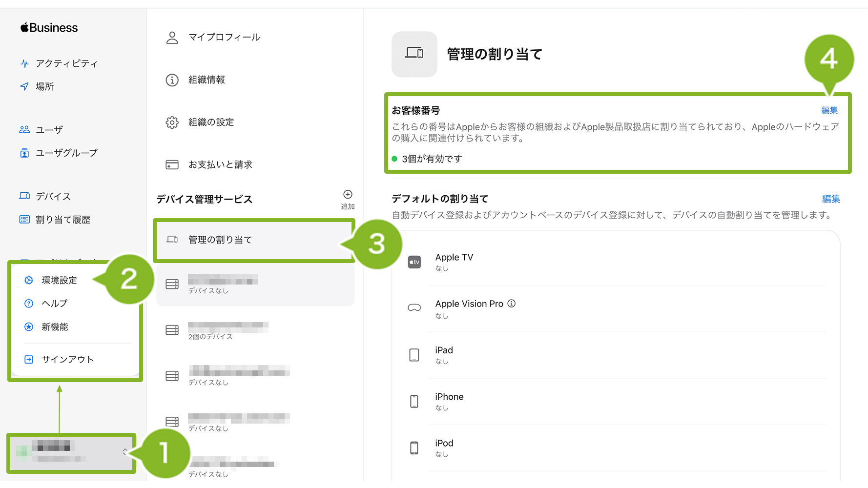Select お支払いと請求 card icon
The image size is (868, 488).
click(x=172, y=165)
